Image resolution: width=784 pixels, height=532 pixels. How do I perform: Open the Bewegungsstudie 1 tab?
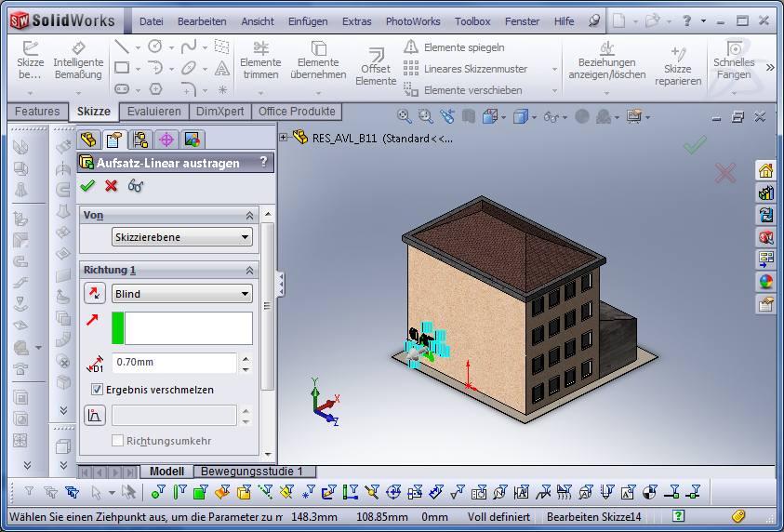(252, 472)
